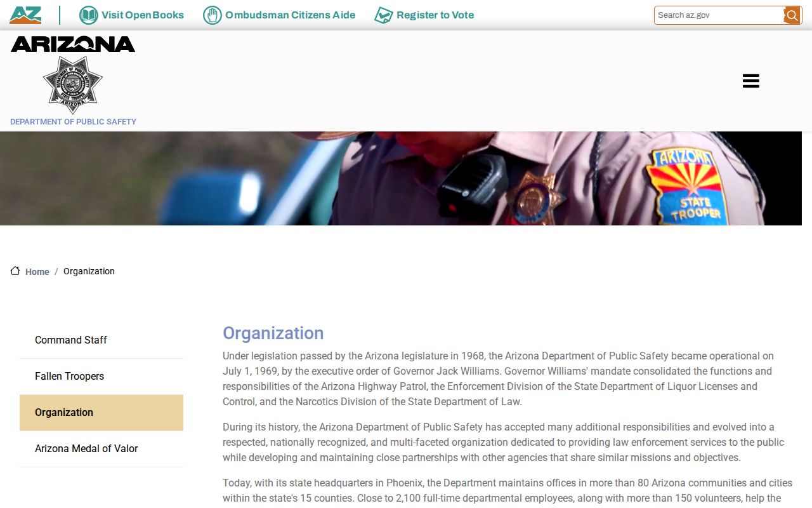Open the Visit OpenBooks link
Viewport: 812px width, 508px height.
(143, 15)
